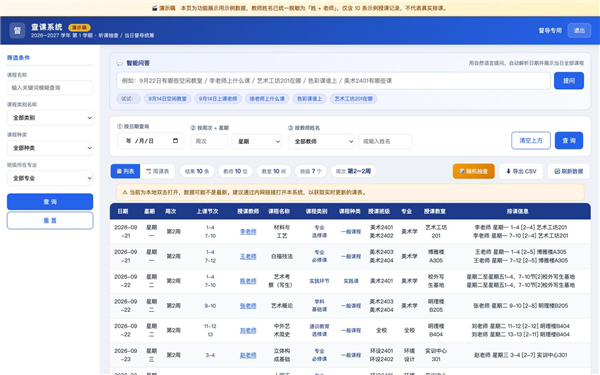Open the 课程种类 全部种类 dropdown
This screenshot has width=600, height=375.
pyautogui.click(x=50, y=148)
